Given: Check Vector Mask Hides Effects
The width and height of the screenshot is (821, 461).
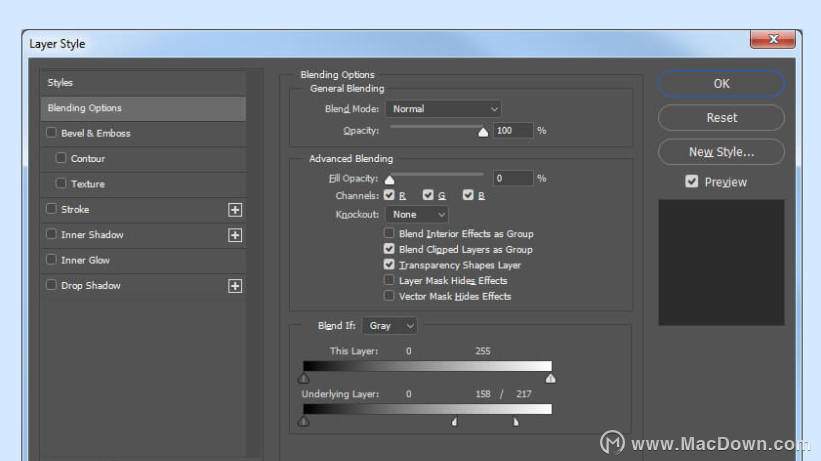Looking at the screenshot, I should click(x=389, y=295).
